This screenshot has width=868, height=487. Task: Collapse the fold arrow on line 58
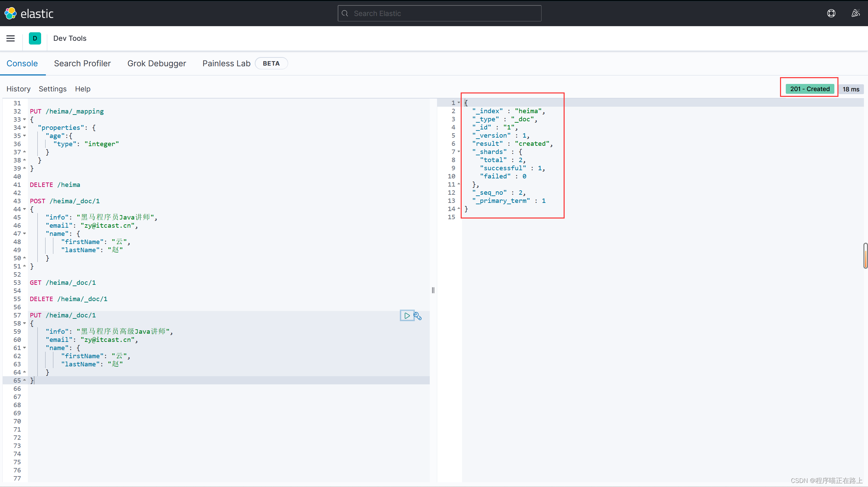tap(24, 323)
